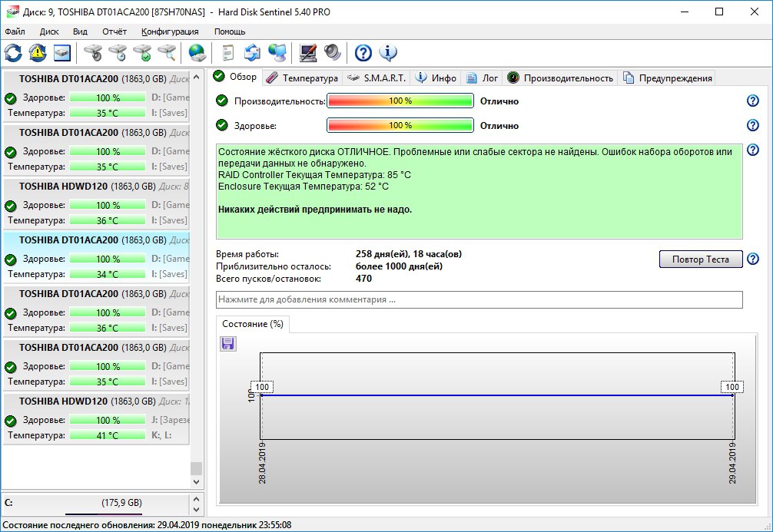Screen dimensions: 773x532
Task: Click the left 100 data label on chart
Action: tap(262, 387)
